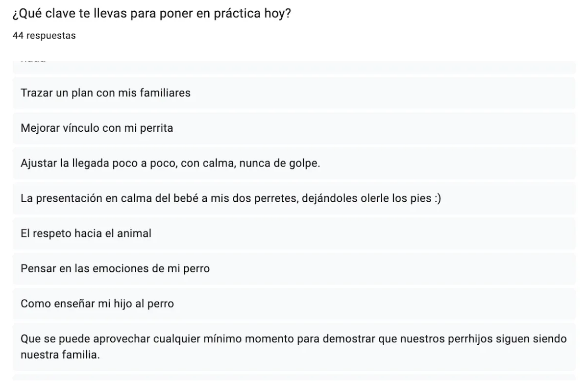Select the partially hidden response at list top
Viewport: 588px width, 381px height.
294,67
